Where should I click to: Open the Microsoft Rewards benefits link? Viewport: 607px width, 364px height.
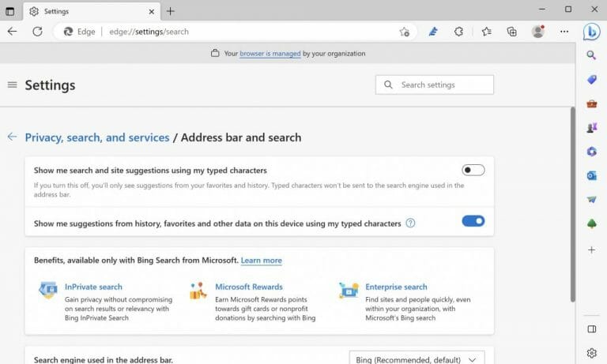click(249, 287)
